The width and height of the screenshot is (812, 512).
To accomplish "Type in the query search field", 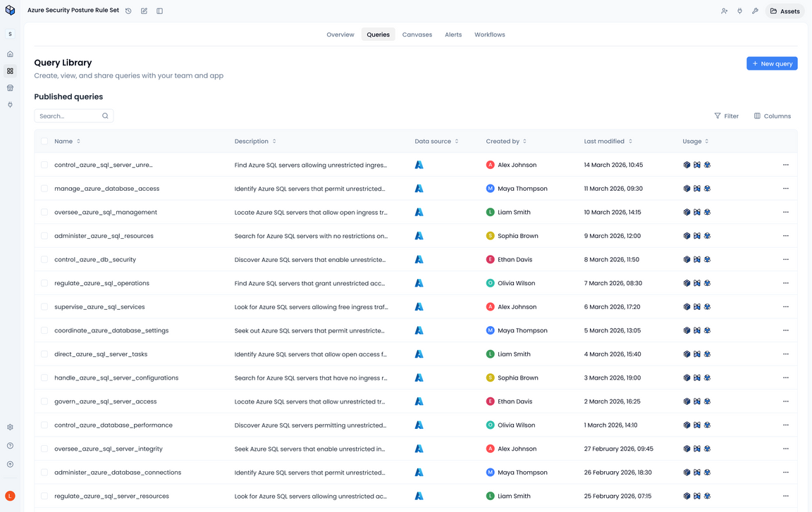I will 69,115.
